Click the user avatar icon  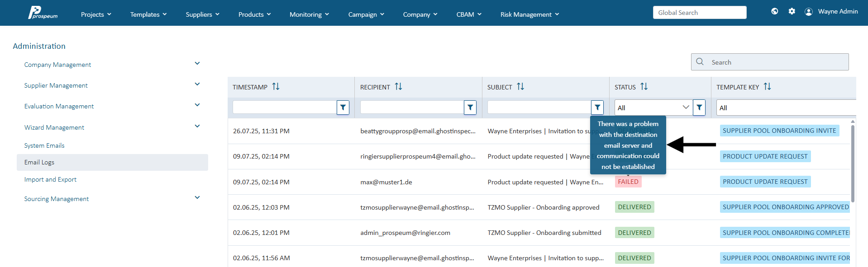pos(809,12)
